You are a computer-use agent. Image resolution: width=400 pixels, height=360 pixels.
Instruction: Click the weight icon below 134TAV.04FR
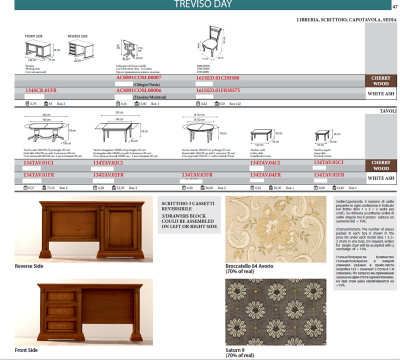coord(271,188)
